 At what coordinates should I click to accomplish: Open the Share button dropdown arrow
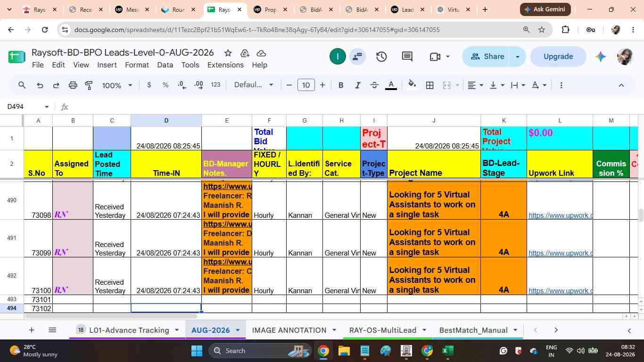click(517, 57)
